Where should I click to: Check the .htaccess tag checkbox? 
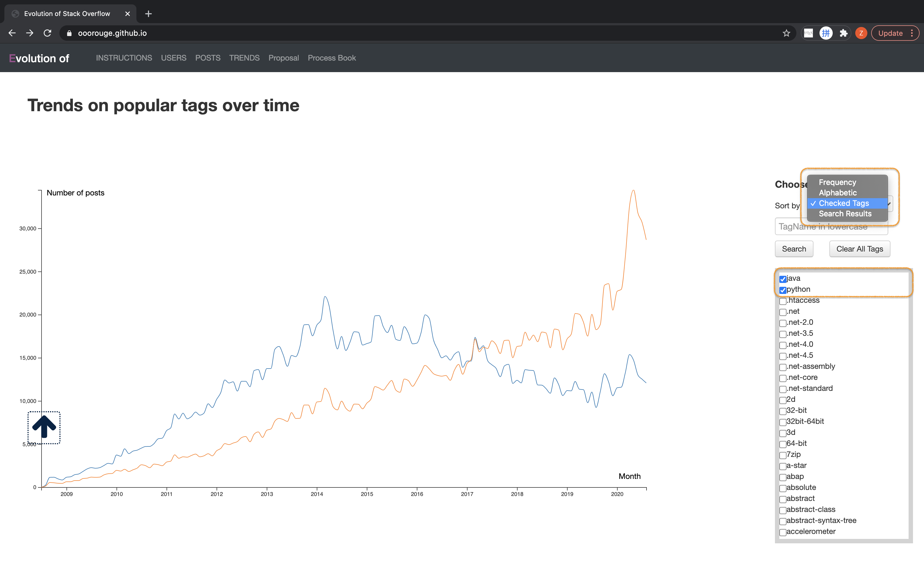click(783, 301)
